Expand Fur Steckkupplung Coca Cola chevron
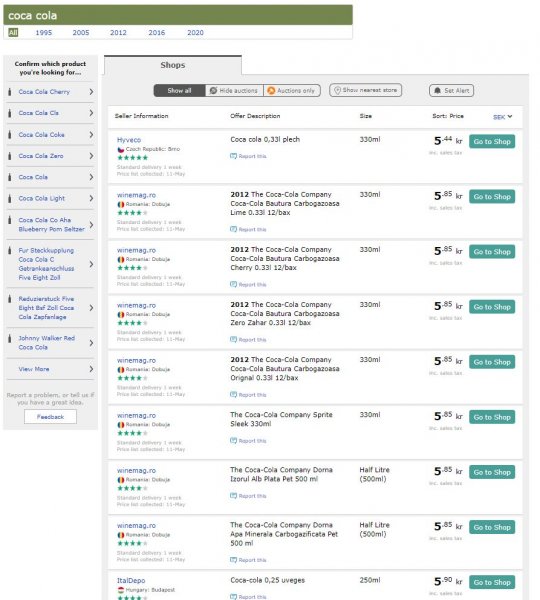 (x=91, y=264)
